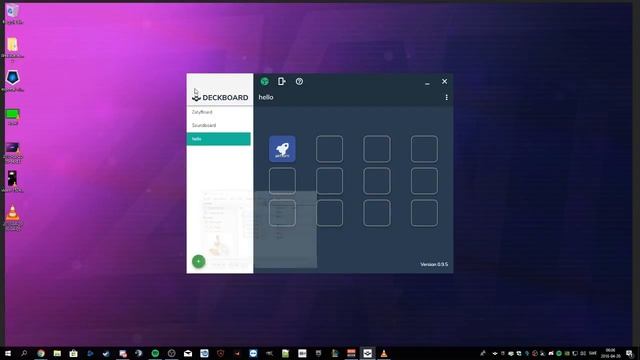Click the DECKBOARD logo

220,98
